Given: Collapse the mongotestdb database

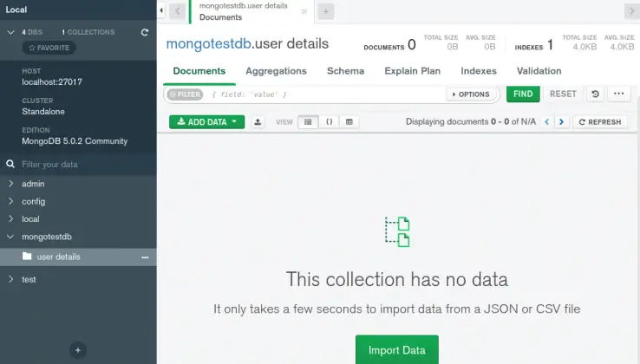Looking at the screenshot, I should click(x=10, y=237).
